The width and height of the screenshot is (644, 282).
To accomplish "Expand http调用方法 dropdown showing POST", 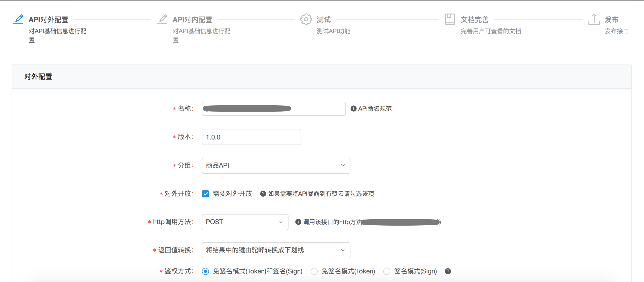I will point(245,222).
